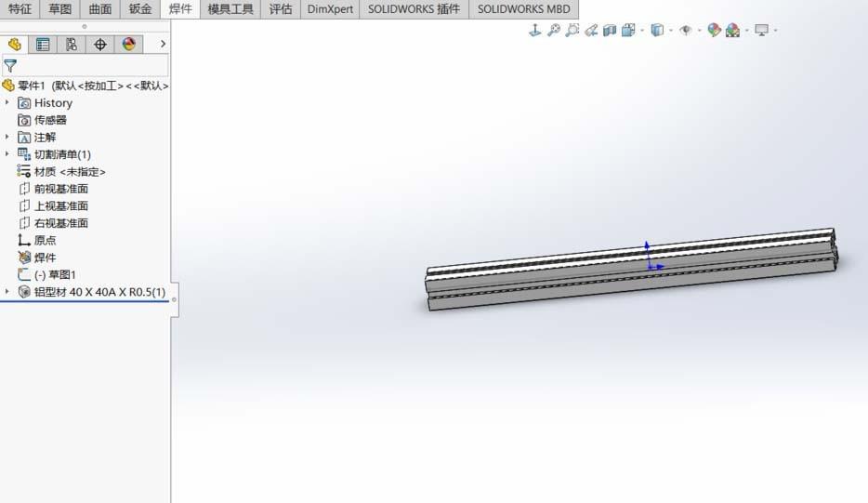This screenshot has width=868, height=503.
Task: Select 铝型材 40 X 40A X R0.5(1) feature
Action: pos(99,292)
